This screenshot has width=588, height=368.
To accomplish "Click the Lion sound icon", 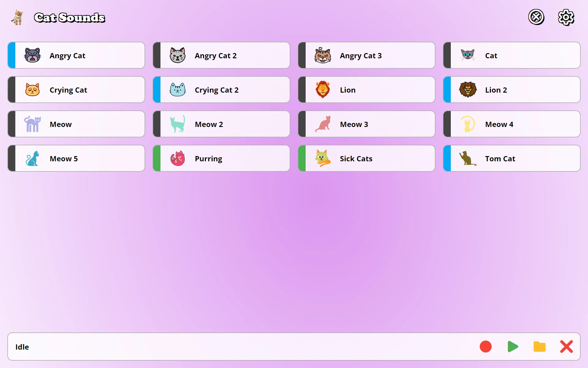I will tap(322, 90).
